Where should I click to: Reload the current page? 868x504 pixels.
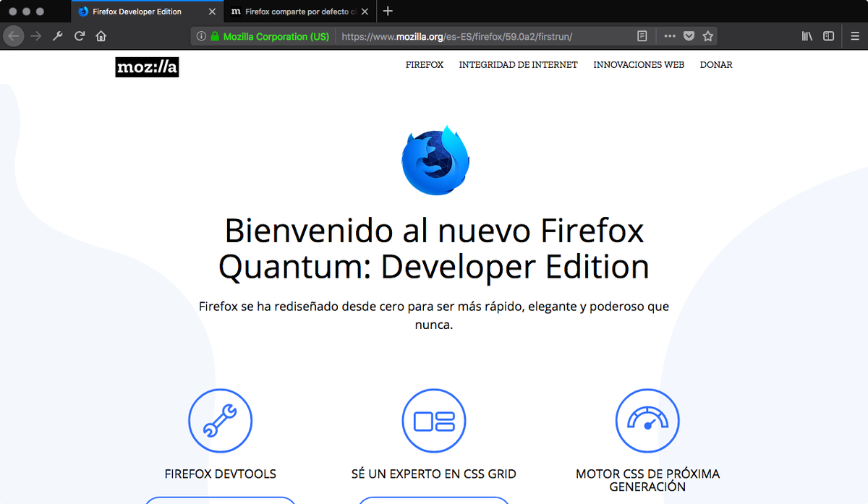(x=80, y=36)
